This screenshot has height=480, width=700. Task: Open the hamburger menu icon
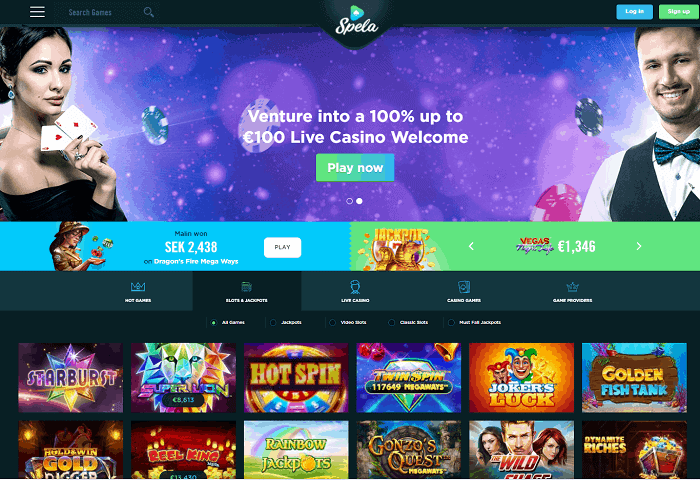38,12
